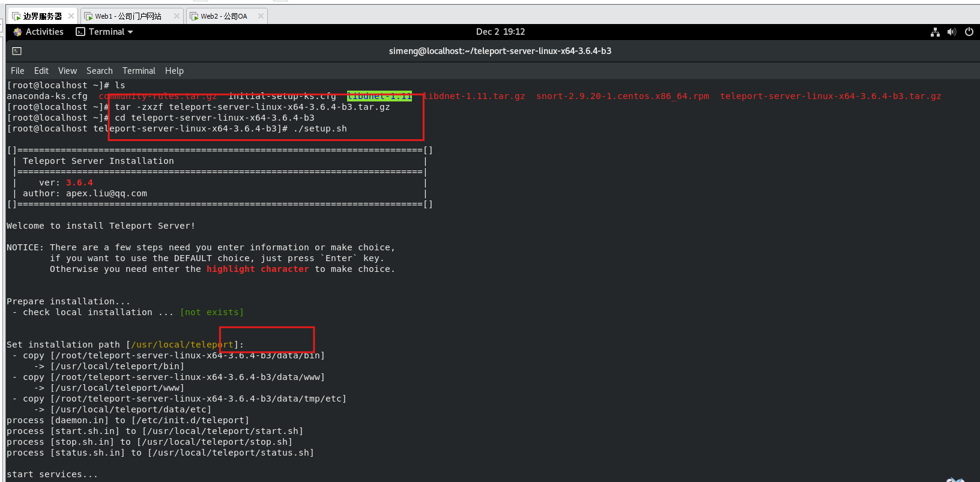Click the green [not exists] status
The height and width of the screenshot is (482, 980).
[212, 312]
